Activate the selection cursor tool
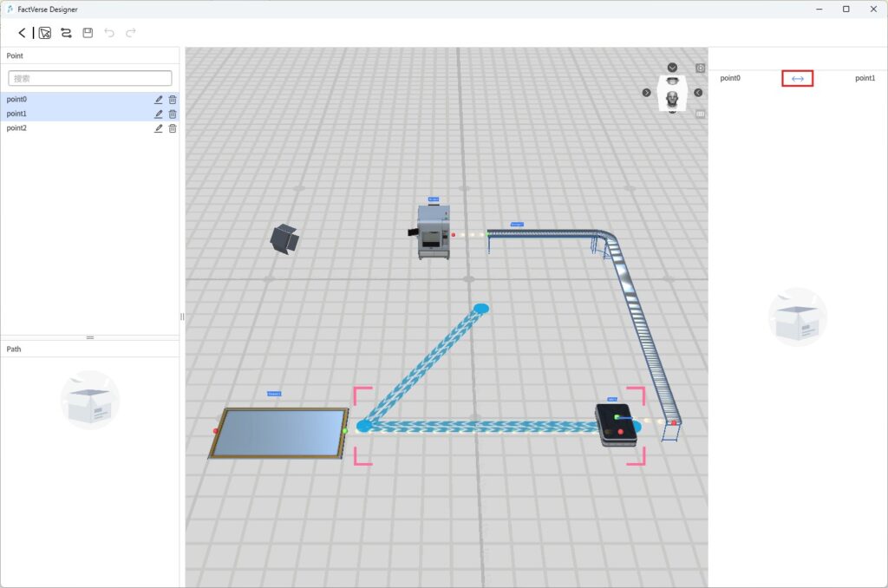The image size is (888, 588). coord(45,33)
